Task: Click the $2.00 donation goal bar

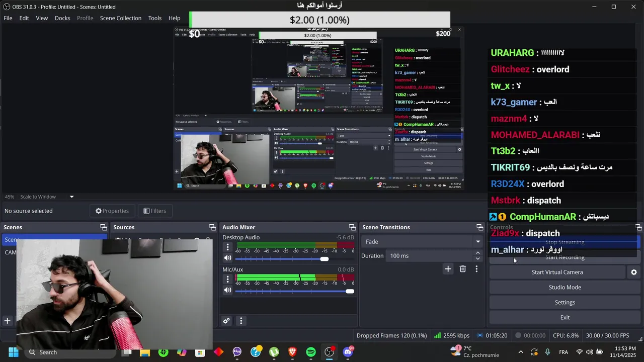Action: point(319,20)
